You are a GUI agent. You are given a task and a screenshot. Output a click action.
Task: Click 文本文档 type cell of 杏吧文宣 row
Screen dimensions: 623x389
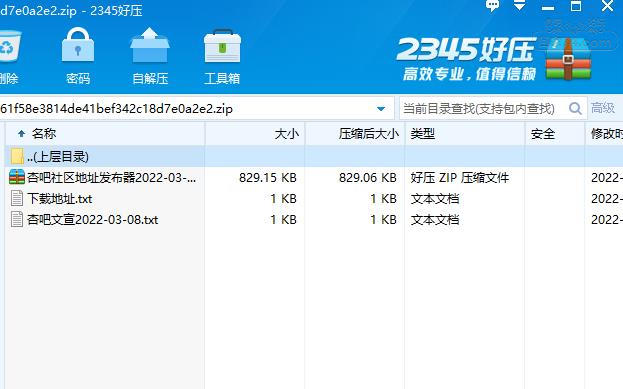435,220
